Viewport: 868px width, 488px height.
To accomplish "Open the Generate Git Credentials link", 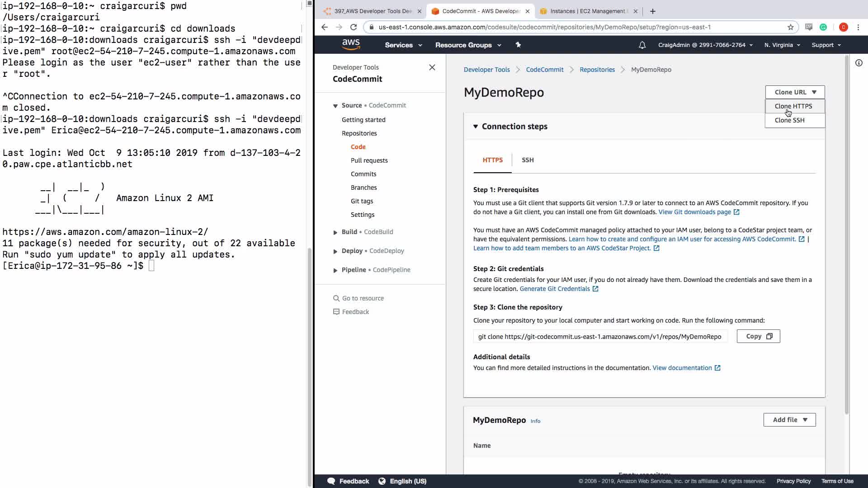I will click(x=555, y=289).
